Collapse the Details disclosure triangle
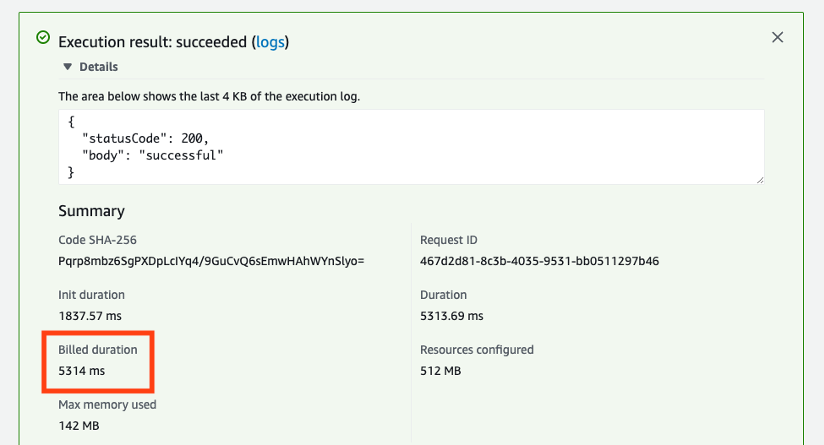824x445 pixels. 68,67
